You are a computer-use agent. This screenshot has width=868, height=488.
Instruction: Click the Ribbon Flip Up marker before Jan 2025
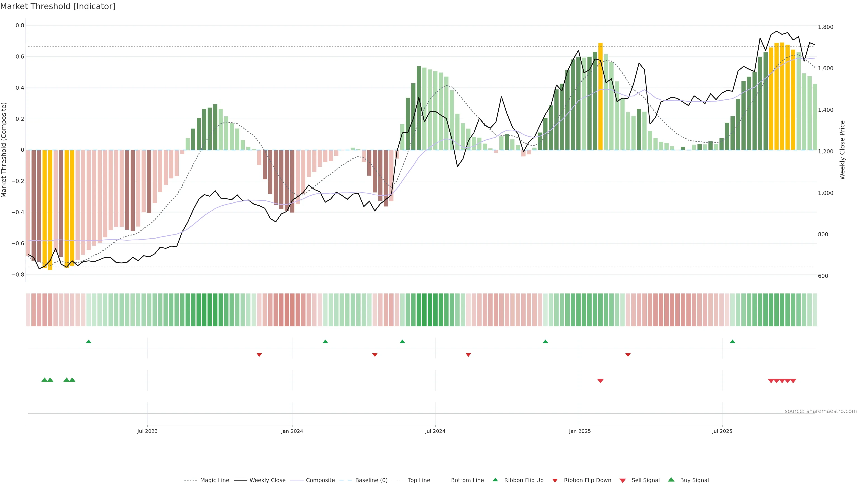click(545, 342)
